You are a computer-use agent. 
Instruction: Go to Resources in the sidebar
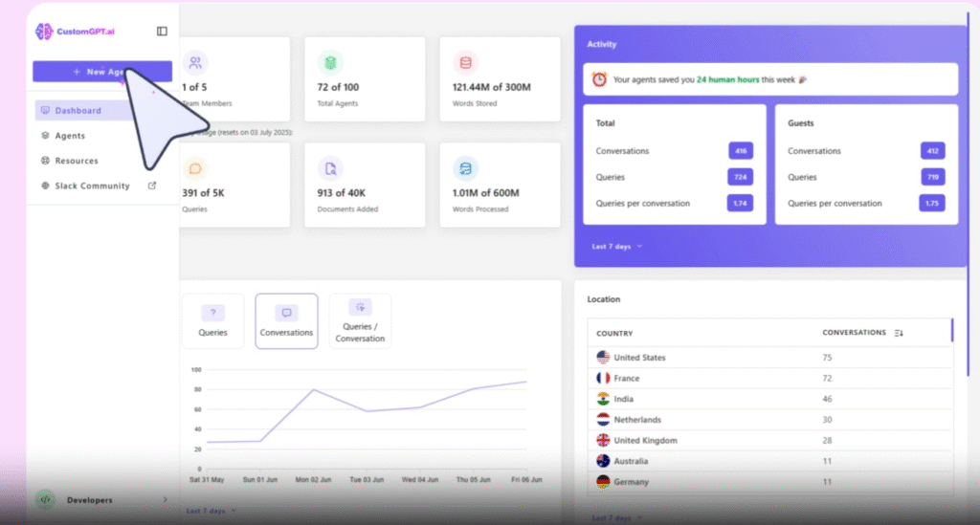(x=76, y=161)
